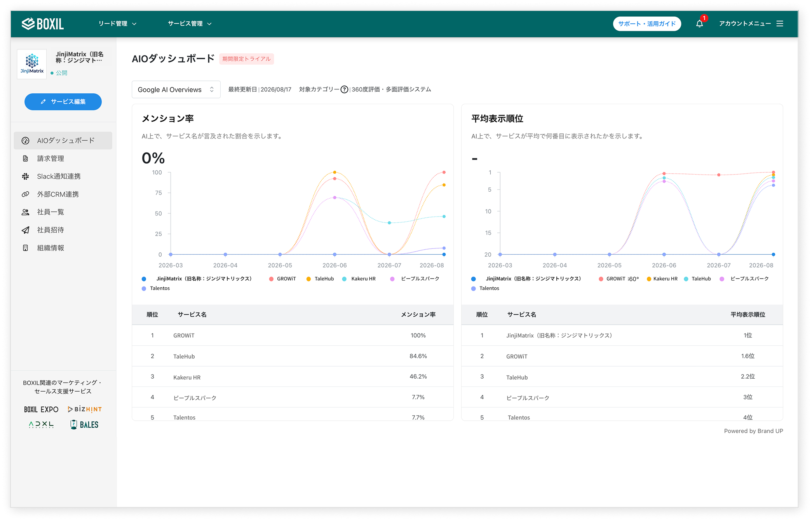Click the AIO dashboard gauge icon
Screen dimensions: 812x521
(26, 141)
